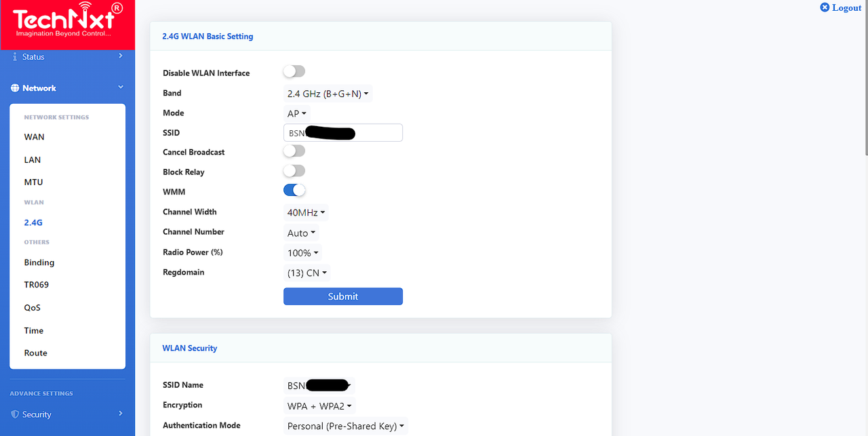
Task: Turn on Block Relay switch
Action: click(x=294, y=171)
